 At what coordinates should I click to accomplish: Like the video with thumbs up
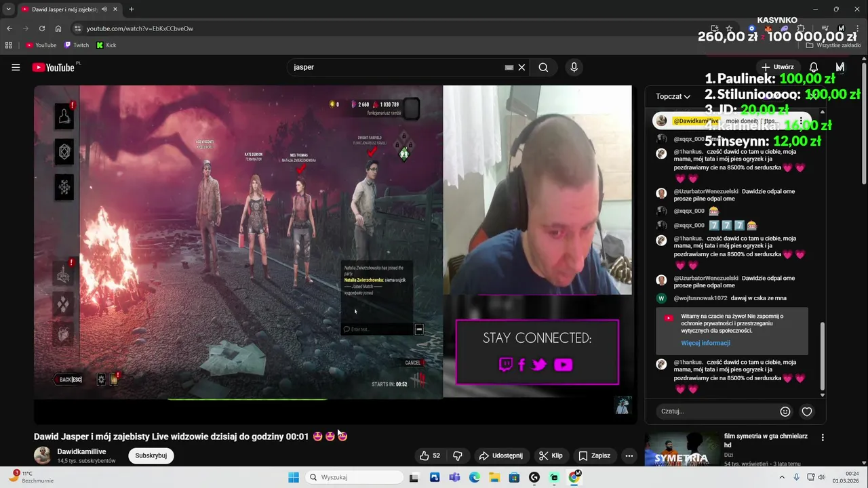click(430, 455)
